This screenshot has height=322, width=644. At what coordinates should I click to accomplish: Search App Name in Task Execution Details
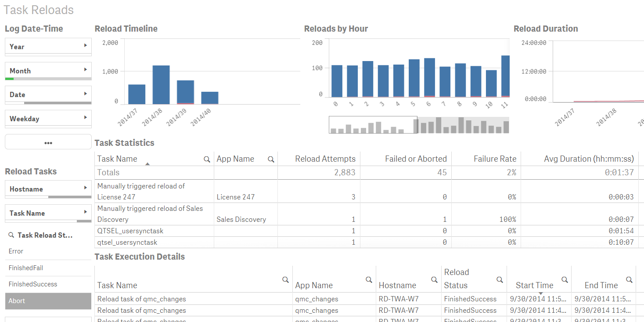(x=369, y=279)
